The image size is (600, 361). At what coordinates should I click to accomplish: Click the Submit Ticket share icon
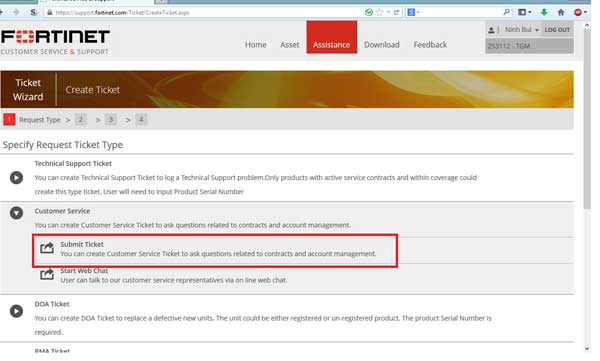[47, 248]
